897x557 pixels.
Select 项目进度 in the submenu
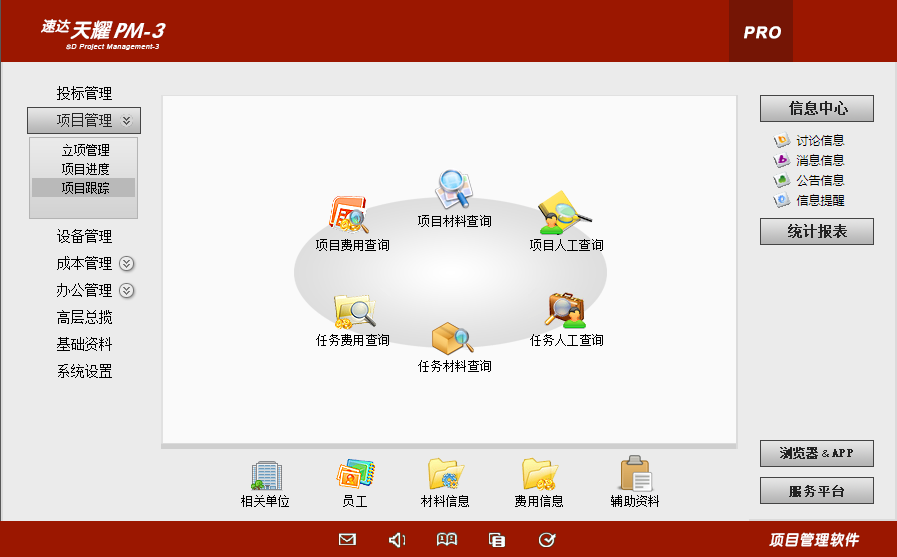[85, 169]
